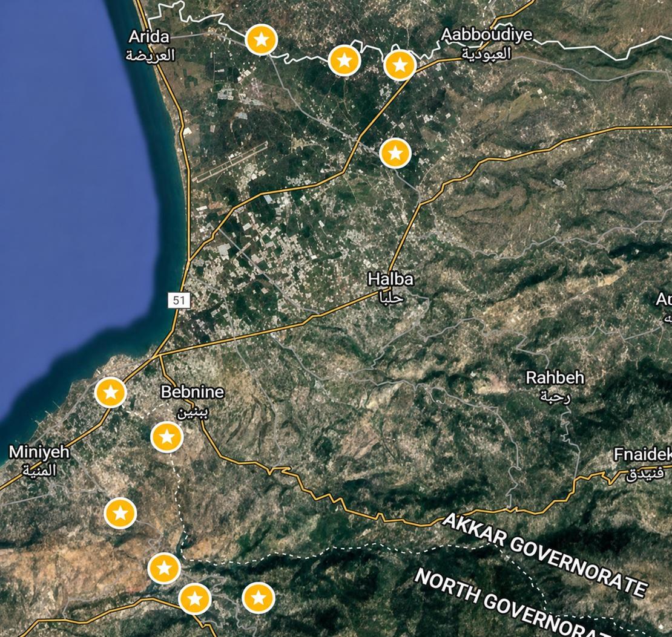Select the star marker southeast of Miniyeh
This screenshot has height=637, width=672.
pos(120,513)
